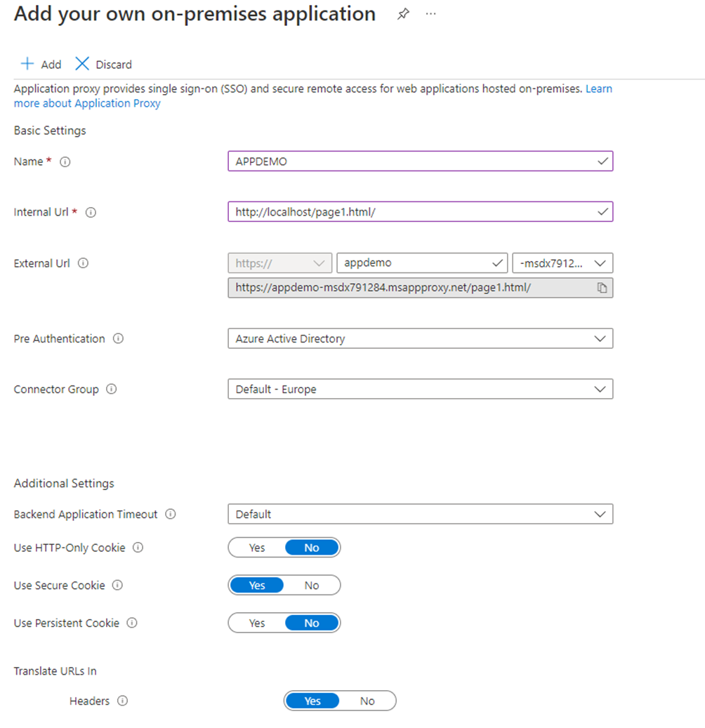Expand the Connector Group dropdown
Screen dimensions: 705x728
point(420,389)
